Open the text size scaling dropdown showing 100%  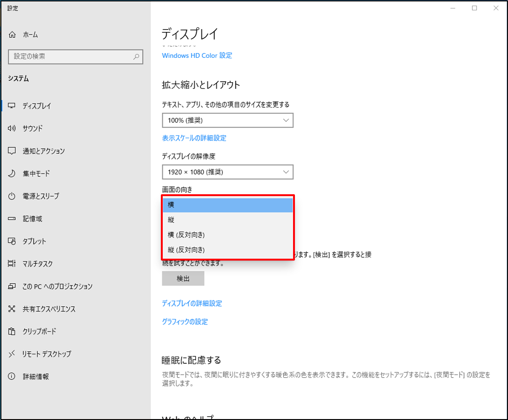227,120
